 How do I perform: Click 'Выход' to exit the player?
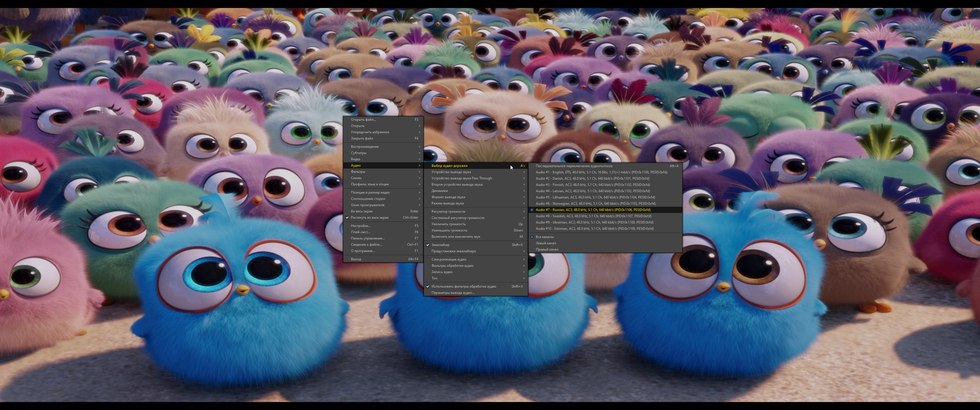pos(383,259)
